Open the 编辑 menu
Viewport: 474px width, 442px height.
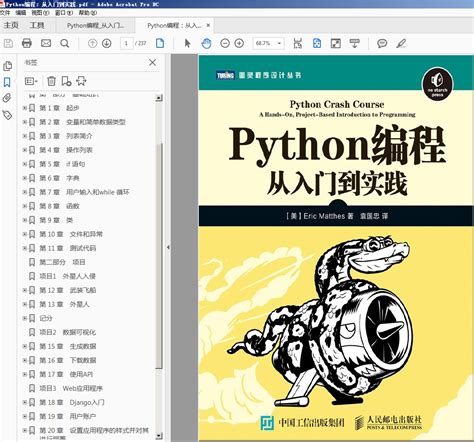(x=20, y=13)
